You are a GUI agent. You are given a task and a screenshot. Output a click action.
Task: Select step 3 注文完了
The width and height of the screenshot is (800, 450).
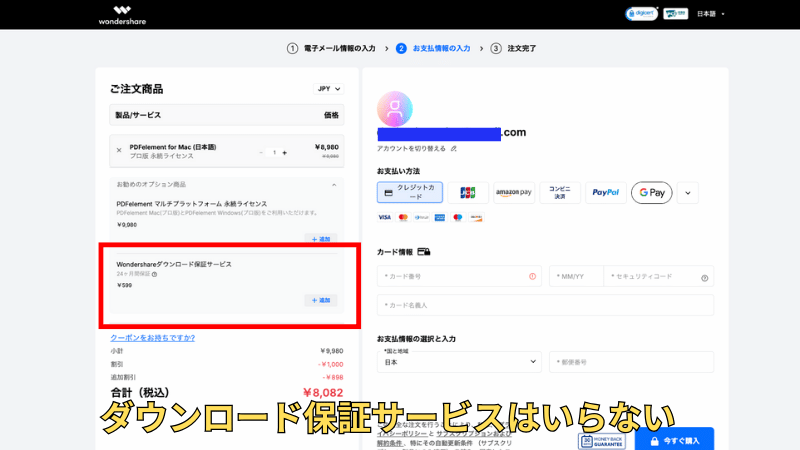click(x=513, y=48)
